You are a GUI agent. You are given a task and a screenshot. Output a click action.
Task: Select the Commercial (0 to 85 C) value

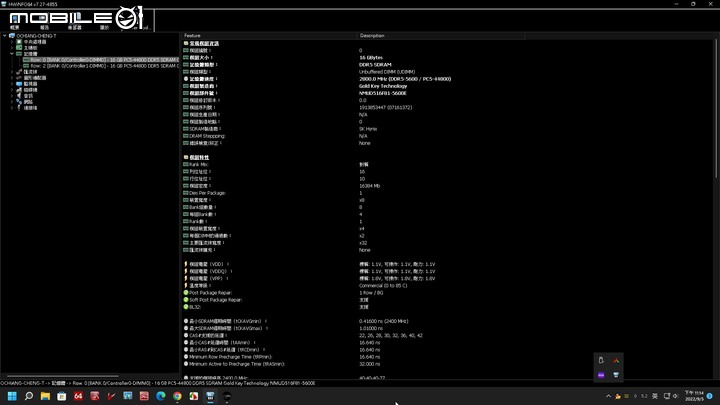point(383,286)
